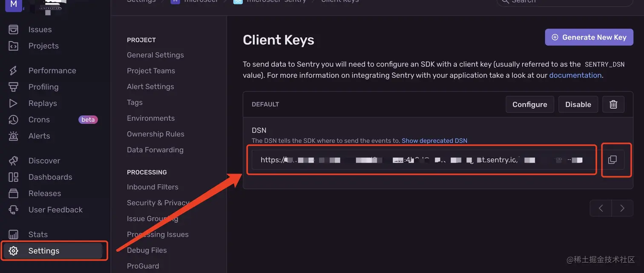Screen dimensions: 644x273
Task: Click Show deprecated DSN link
Action: coord(434,140)
